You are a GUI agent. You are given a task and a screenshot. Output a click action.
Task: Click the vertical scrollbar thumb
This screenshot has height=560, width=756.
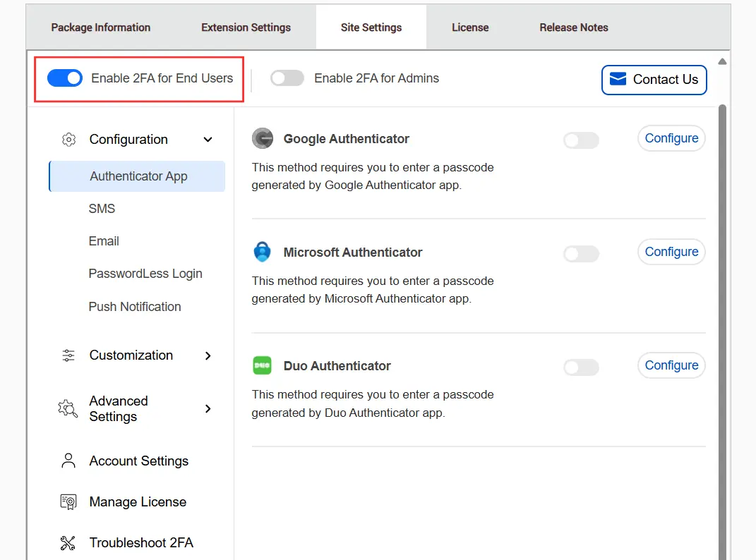pyautogui.click(x=722, y=331)
